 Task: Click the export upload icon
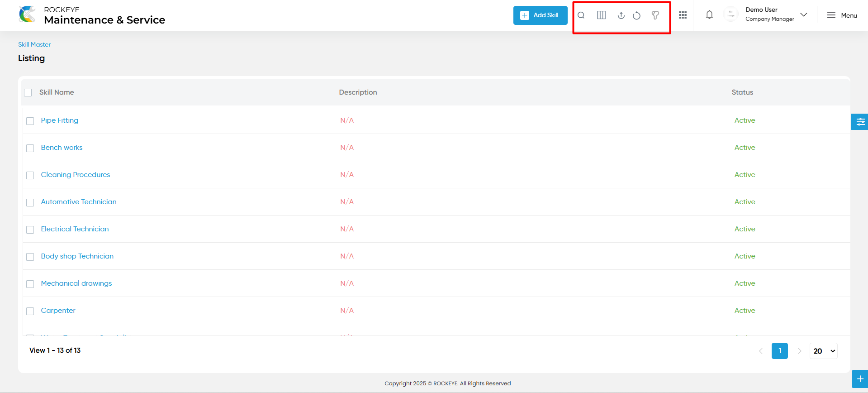621,15
